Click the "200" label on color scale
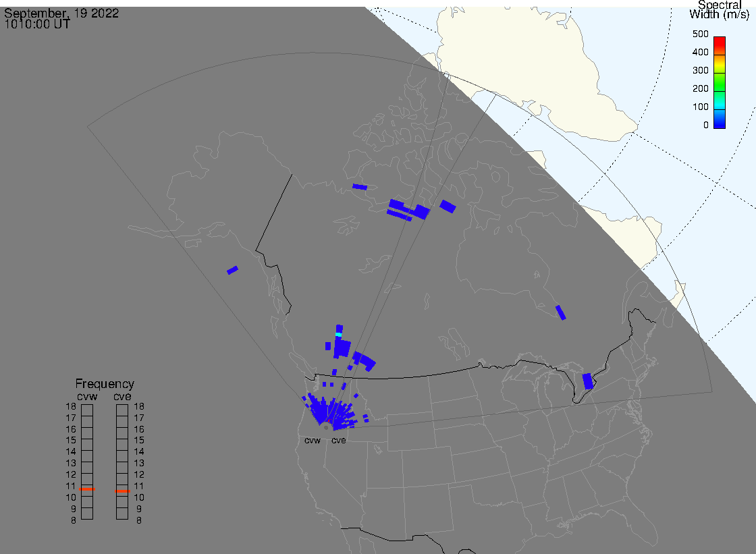The width and height of the screenshot is (756, 554). [x=700, y=88]
